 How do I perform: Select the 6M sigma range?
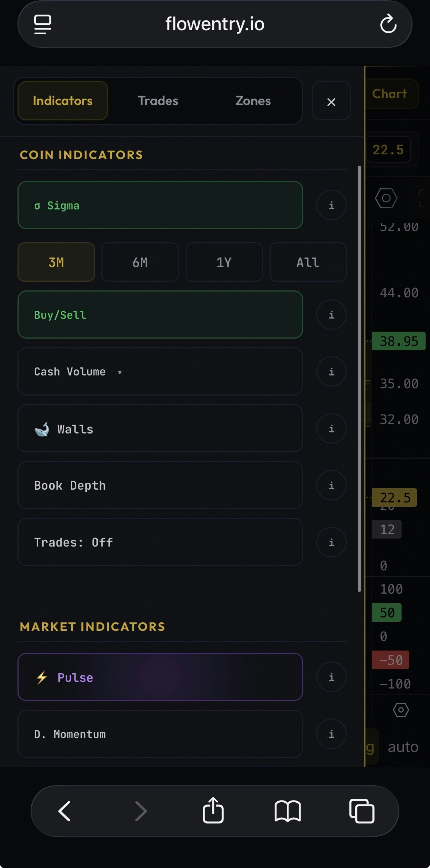point(140,262)
